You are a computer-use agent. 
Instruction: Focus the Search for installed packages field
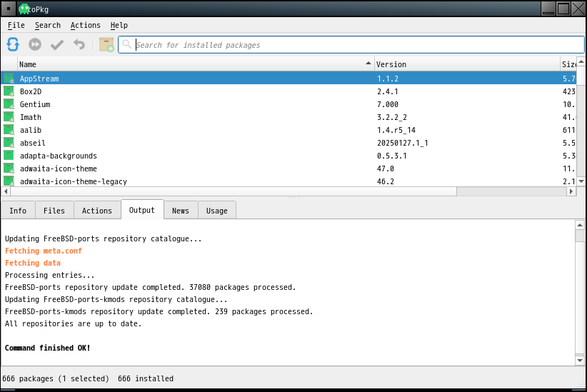pos(351,44)
